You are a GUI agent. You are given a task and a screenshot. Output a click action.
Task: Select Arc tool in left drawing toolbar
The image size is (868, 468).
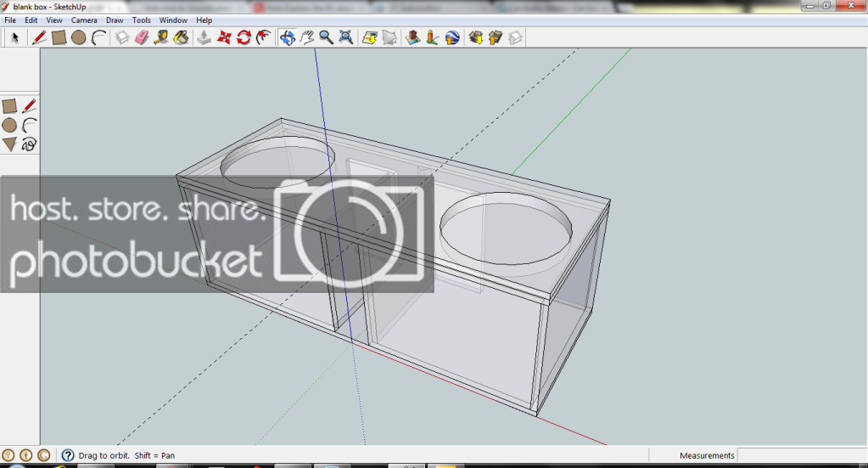pyautogui.click(x=30, y=125)
